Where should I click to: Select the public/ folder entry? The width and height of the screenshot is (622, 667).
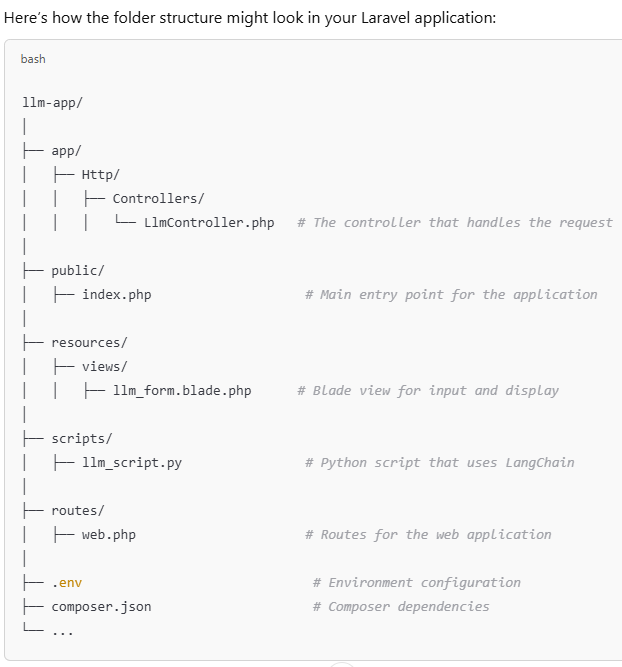(x=78, y=271)
